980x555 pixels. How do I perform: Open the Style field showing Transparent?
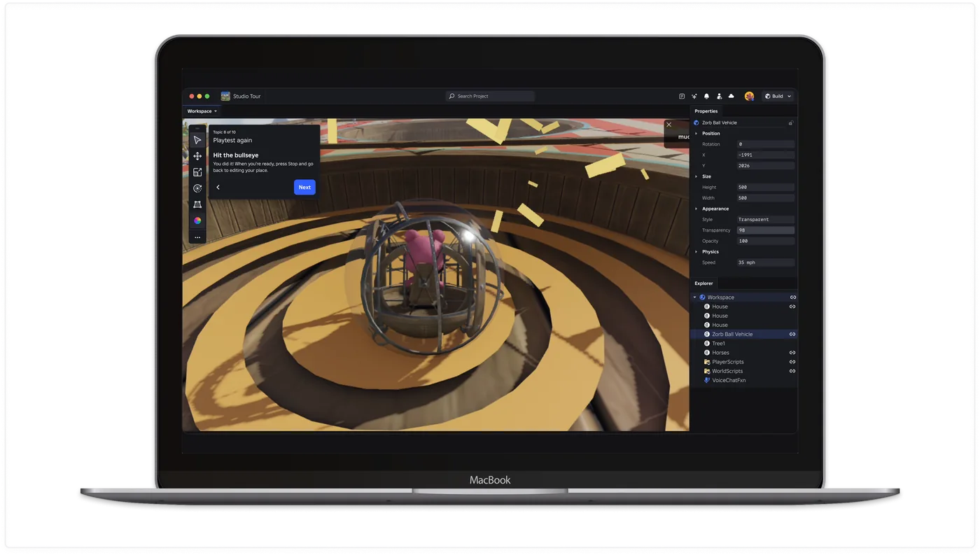(765, 219)
